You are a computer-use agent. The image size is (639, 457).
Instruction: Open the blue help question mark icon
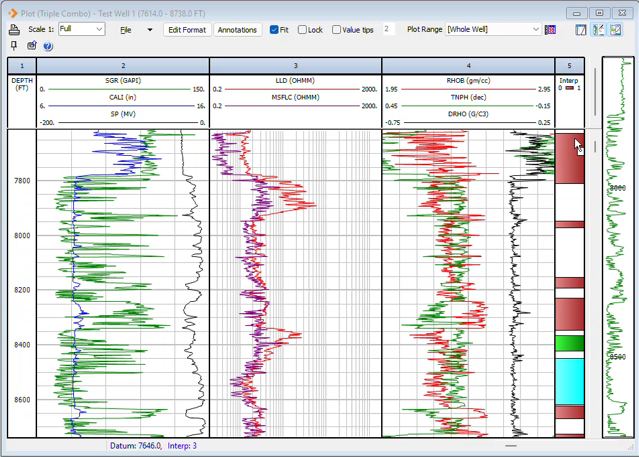click(x=47, y=46)
